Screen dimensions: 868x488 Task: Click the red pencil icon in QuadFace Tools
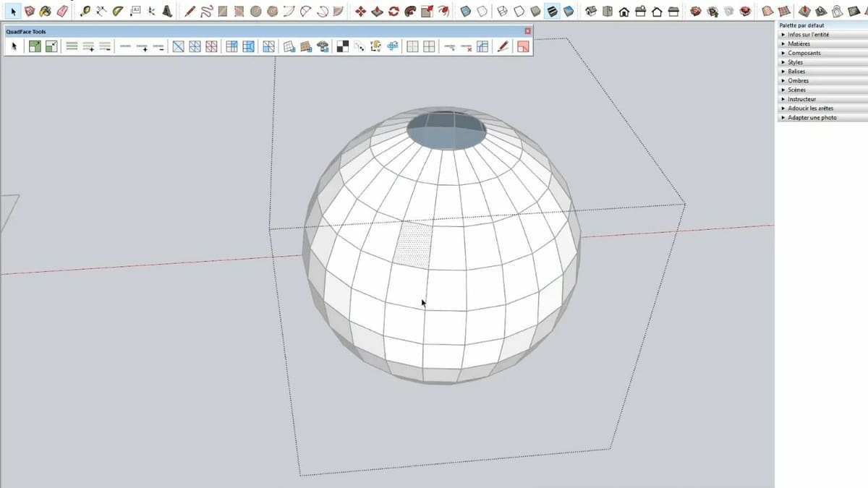point(503,46)
